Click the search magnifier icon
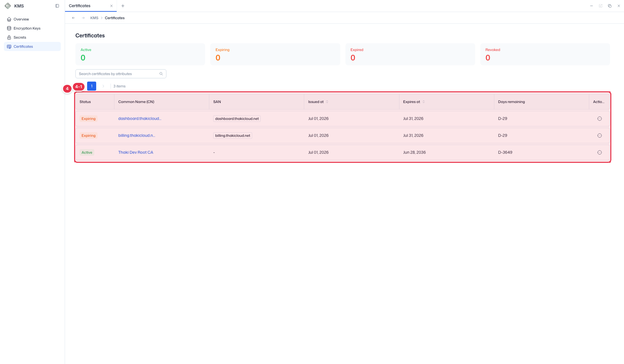This screenshot has width=624, height=364. click(x=161, y=74)
